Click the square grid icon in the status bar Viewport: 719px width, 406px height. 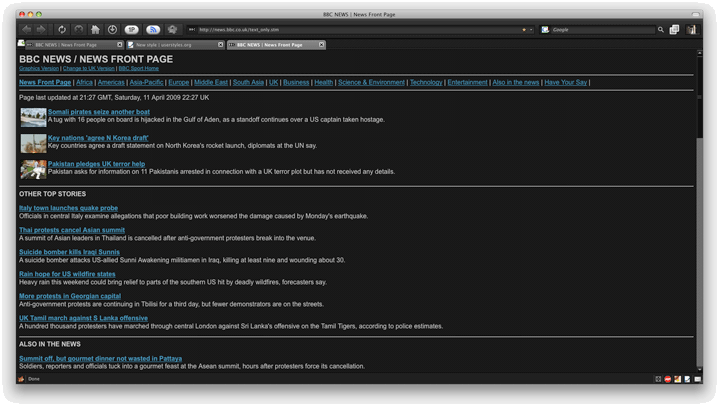tap(658, 379)
